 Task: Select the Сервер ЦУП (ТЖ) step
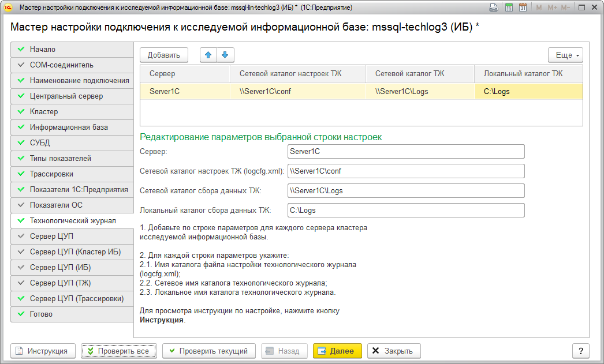point(72,283)
